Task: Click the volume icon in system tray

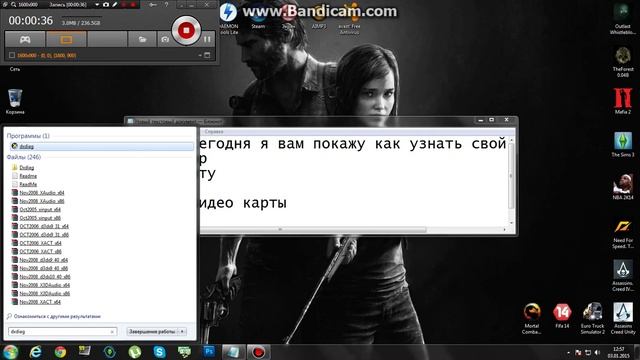Action: pyautogui.click(x=597, y=352)
